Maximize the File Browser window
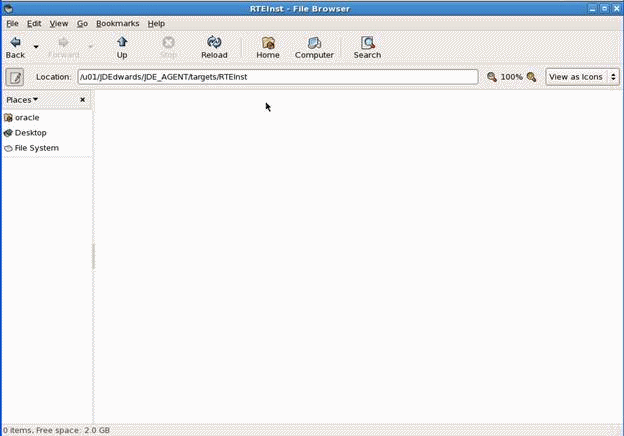 (x=604, y=8)
